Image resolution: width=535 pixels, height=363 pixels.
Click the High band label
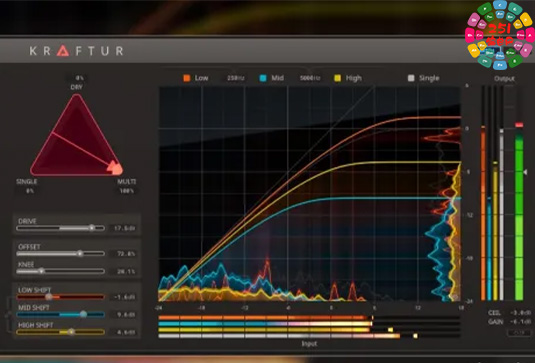coord(353,78)
